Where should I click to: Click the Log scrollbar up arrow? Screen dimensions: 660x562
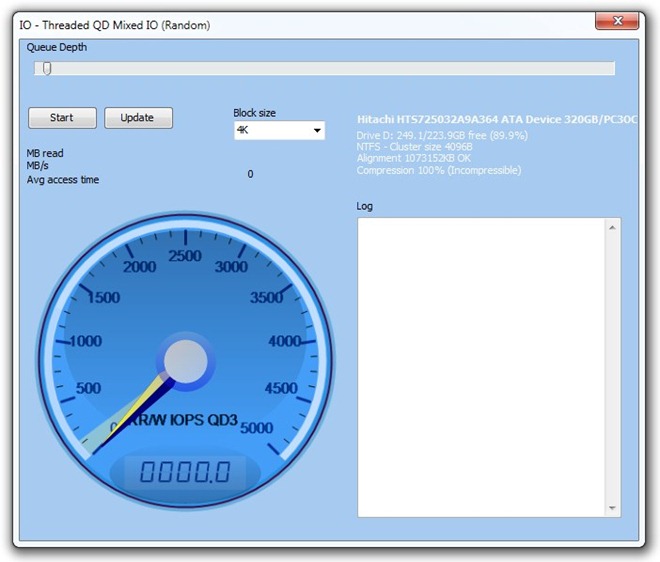pyautogui.click(x=612, y=228)
